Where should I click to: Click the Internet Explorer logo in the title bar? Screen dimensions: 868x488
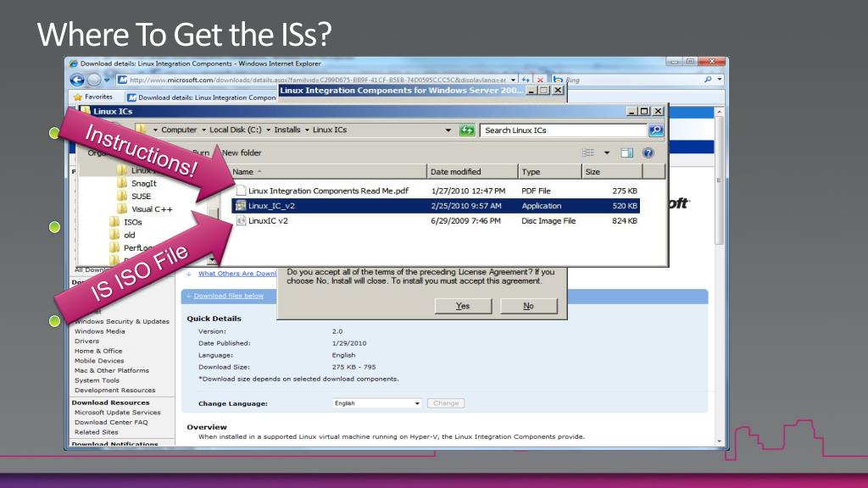click(73, 64)
